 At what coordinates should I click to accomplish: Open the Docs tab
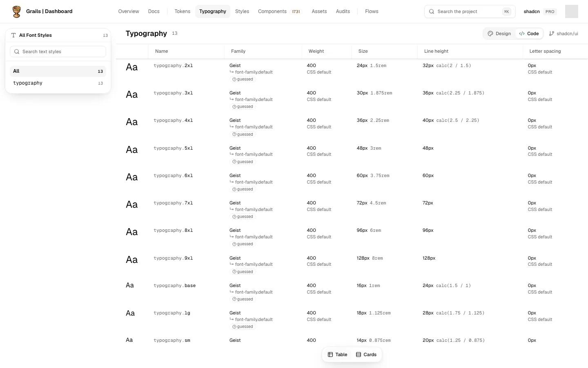coord(154,11)
